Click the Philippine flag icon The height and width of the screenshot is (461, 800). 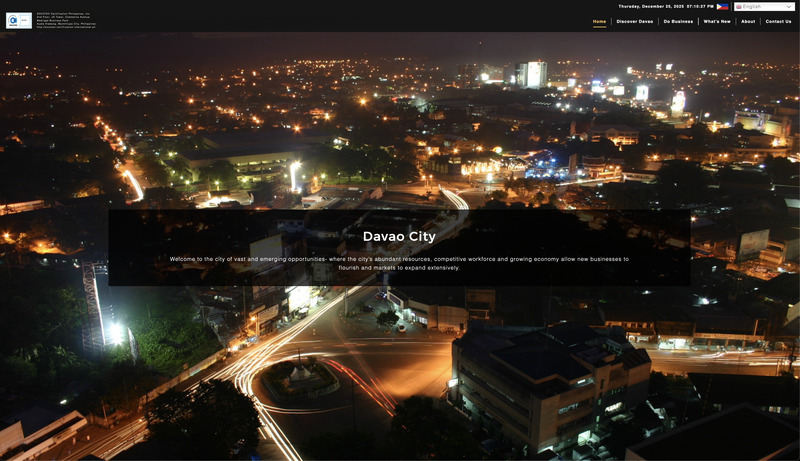pos(723,6)
